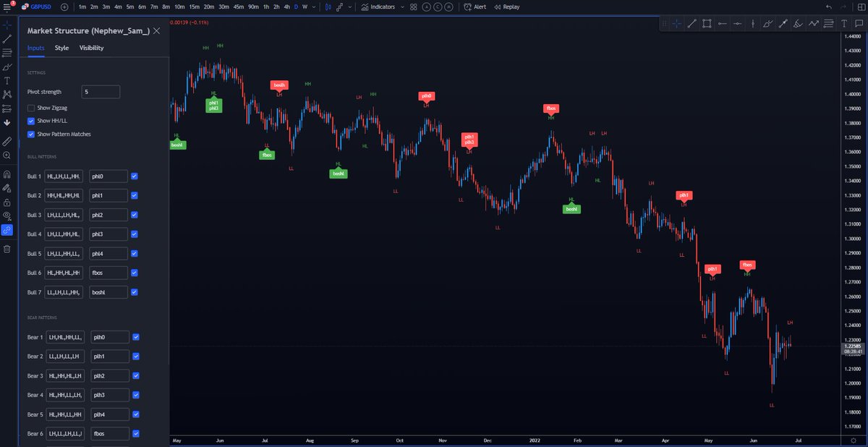Select the Fib retracement tool in sidebar
868x447 pixels.
click(7, 52)
